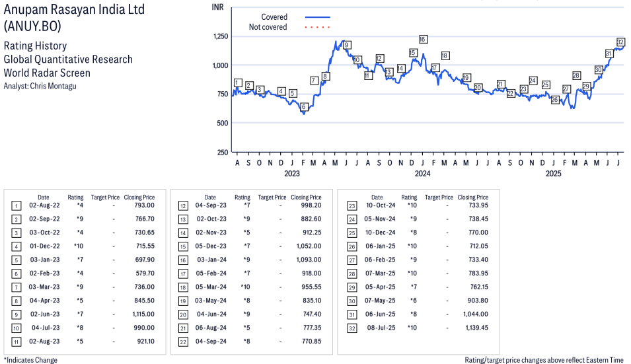Click the boxed number 6 in the rating table
This screenshot has height=364, width=631.
(x=16, y=274)
